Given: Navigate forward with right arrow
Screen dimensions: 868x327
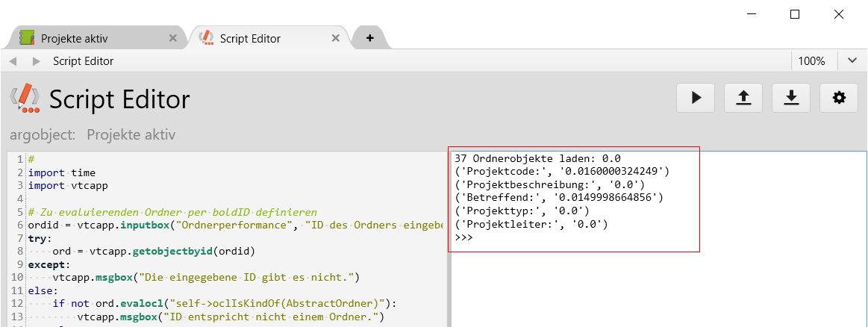Looking at the screenshot, I should click(x=36, y=61).
